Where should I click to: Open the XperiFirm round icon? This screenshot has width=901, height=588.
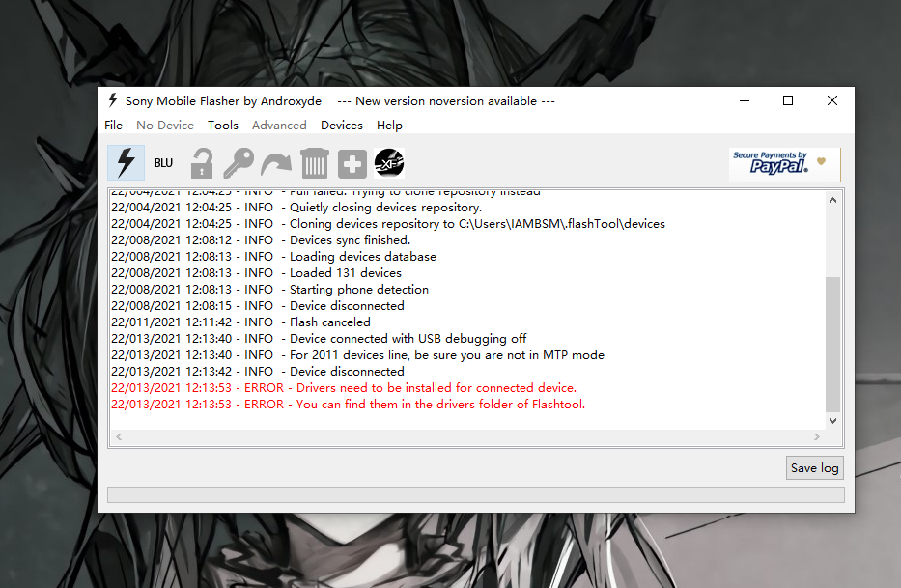coord(389,162)
